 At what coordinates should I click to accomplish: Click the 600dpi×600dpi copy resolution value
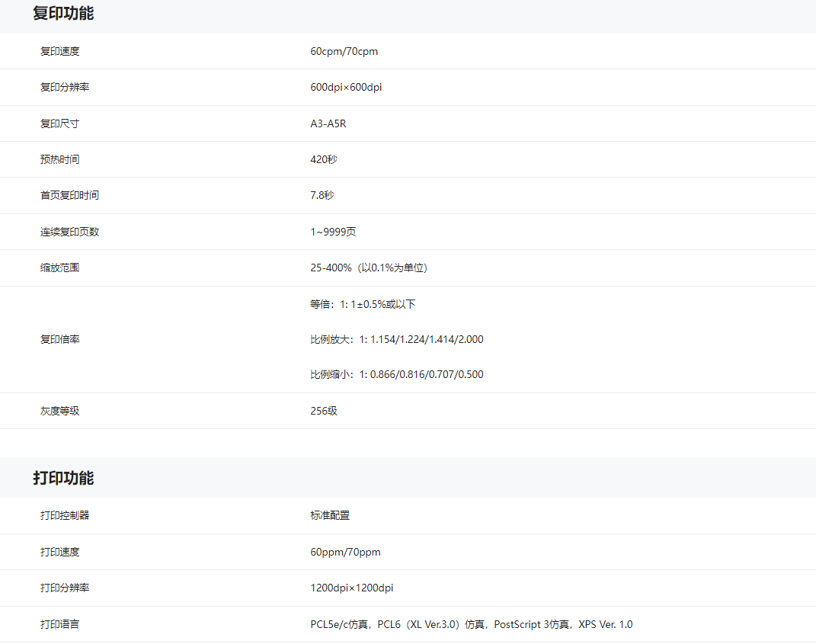point(346,87)
